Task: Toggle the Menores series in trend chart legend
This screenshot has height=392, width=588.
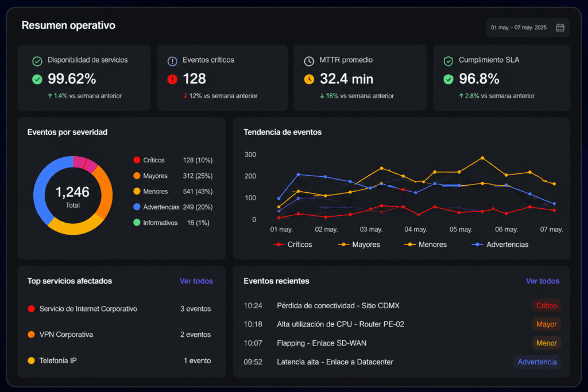Action: [425, 244]
